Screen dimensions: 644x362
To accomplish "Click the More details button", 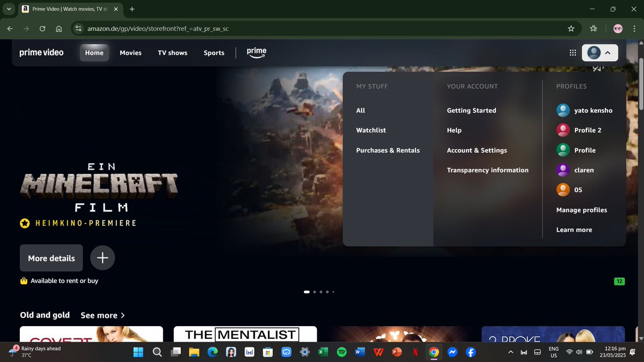I will [x=52, y=258].
